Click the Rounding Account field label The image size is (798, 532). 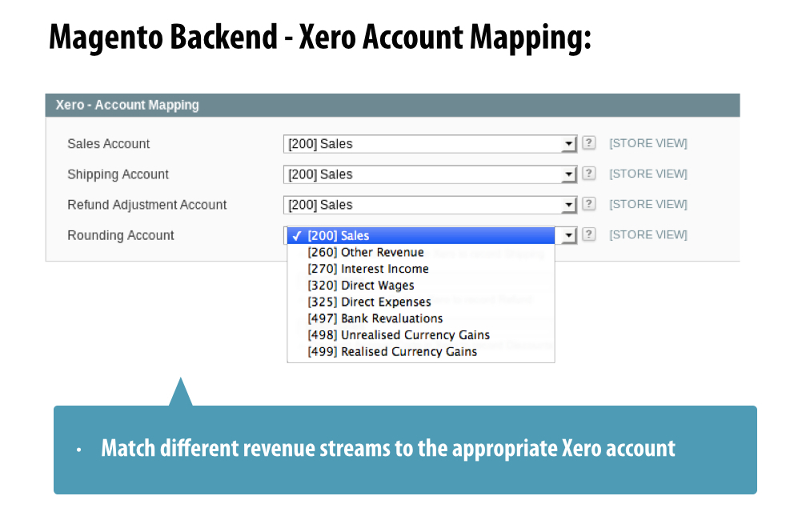[x=121, y=235]
